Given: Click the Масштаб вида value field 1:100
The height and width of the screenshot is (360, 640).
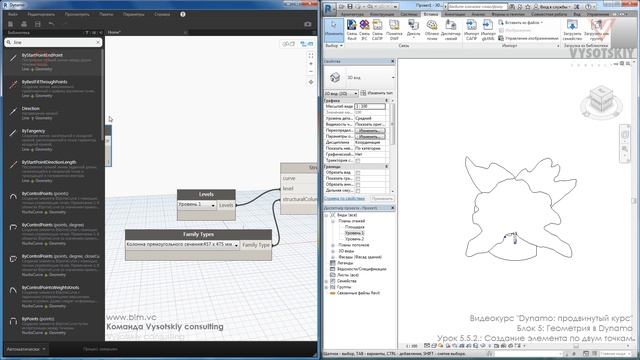Looking at the screenshot, I should pos(370,107).
